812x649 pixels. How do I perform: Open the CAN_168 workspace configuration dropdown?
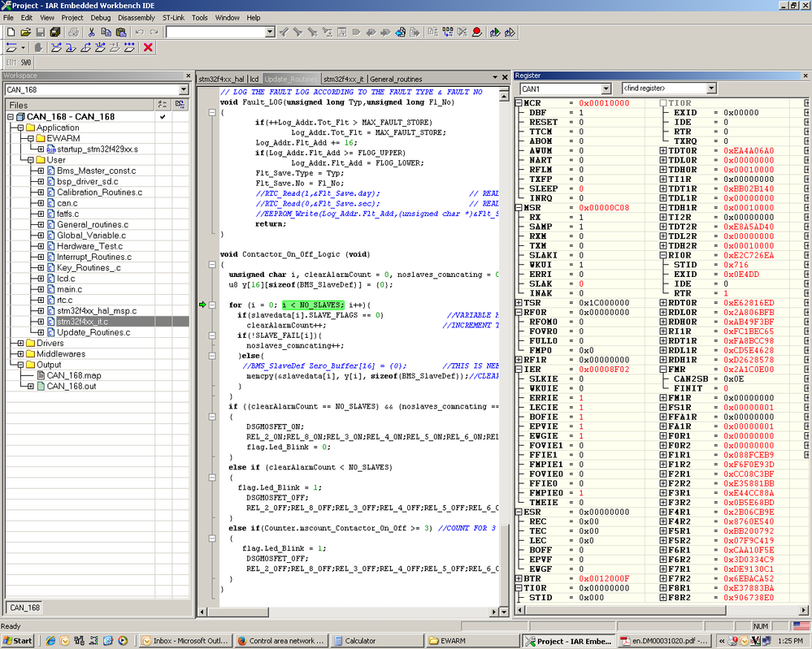coord(184,90)
